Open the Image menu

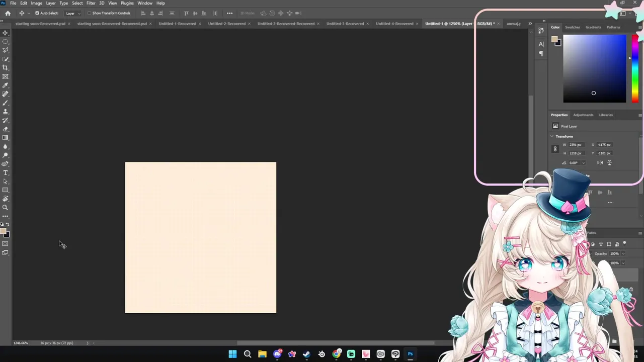coord(37,3)
